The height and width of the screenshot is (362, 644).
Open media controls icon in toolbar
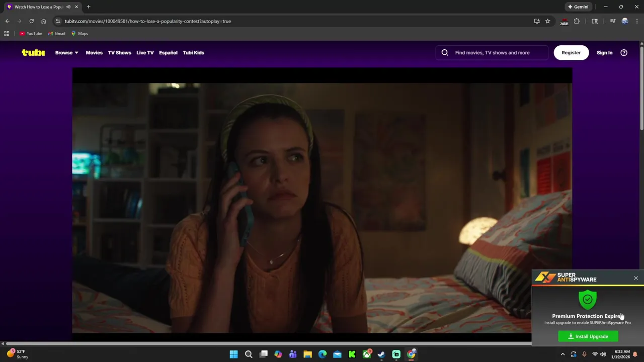coord(613,21)
